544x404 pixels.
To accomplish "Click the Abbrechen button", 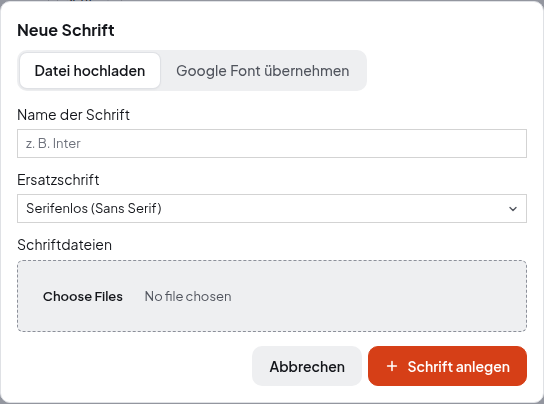I will coord(307,366).
